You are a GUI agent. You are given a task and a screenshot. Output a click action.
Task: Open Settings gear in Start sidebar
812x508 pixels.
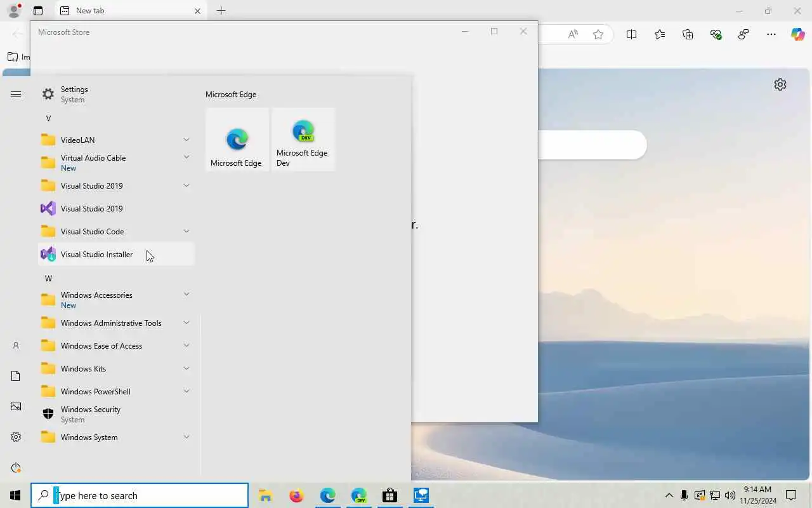click(16, 437)
